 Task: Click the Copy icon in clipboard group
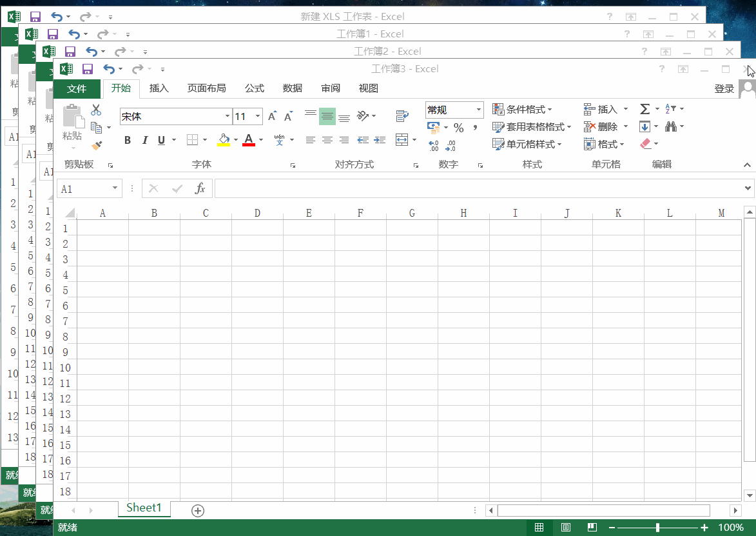coord(97,127)
